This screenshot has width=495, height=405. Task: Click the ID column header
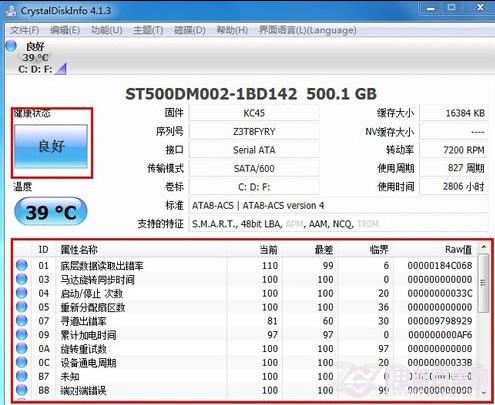point(43,249)
